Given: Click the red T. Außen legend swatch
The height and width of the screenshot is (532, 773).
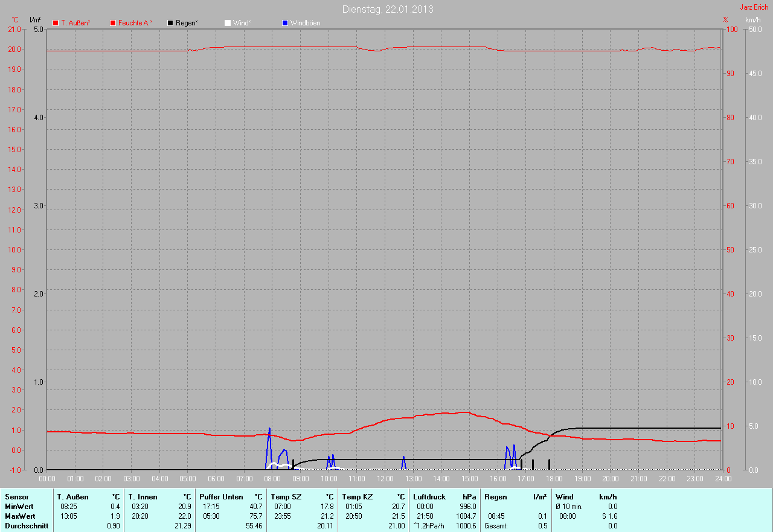Looking at the screenshot, I should pyautogui.click(x=56, y=23).
